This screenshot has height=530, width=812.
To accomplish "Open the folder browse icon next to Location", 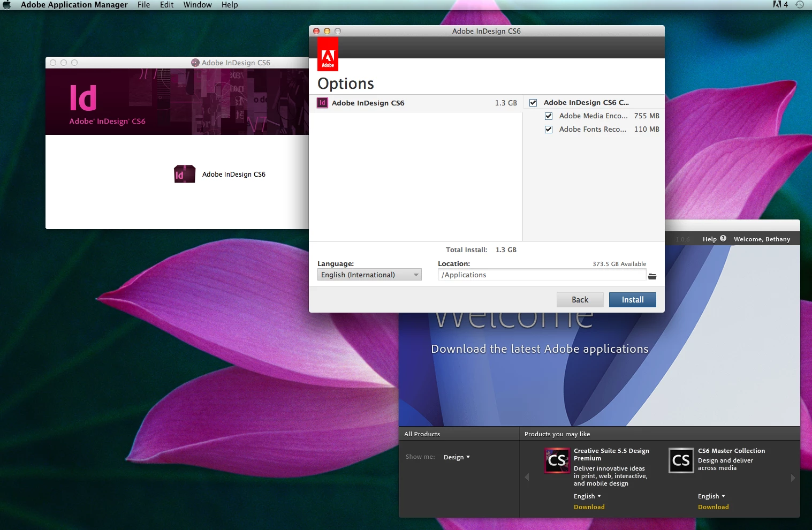I will pyautogui.click(x=652, y=276).
